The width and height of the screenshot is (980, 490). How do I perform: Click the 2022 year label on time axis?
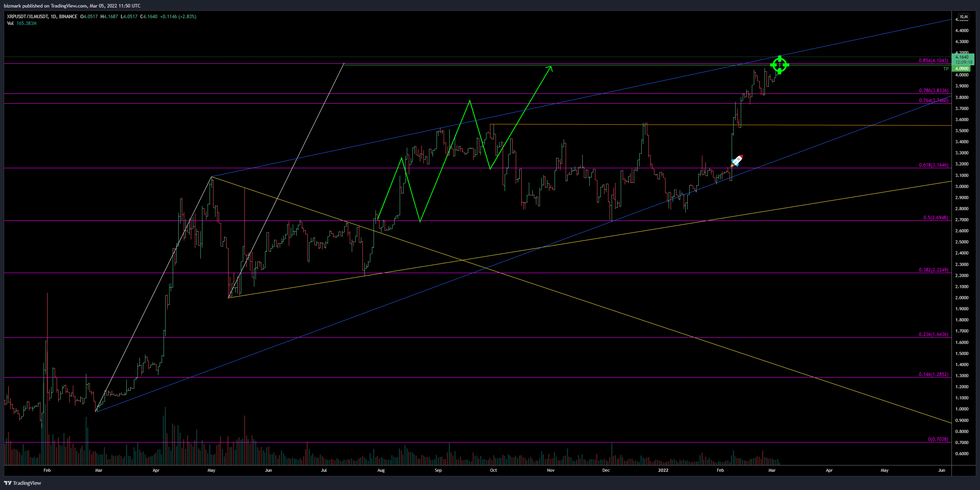(663, 470)
